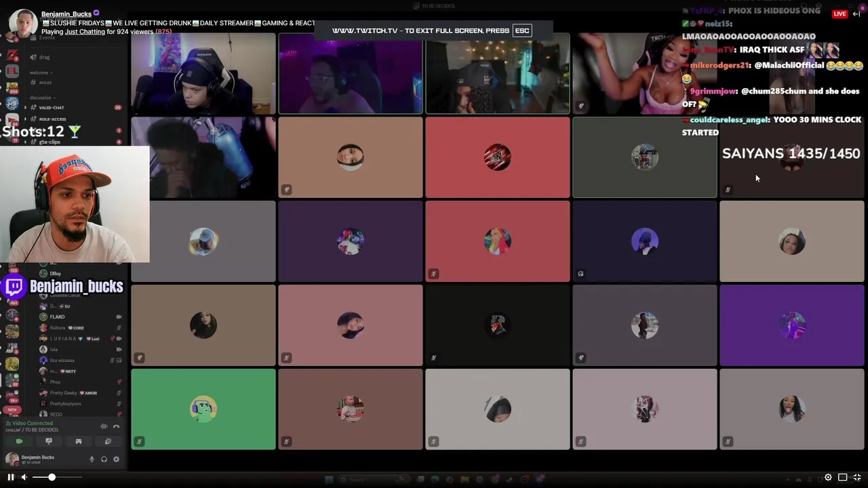Viewport: 868px width, 488px height.
Task: Disconnect from Discord voice call
Action: pyautogui.click(x=116, y=426)
